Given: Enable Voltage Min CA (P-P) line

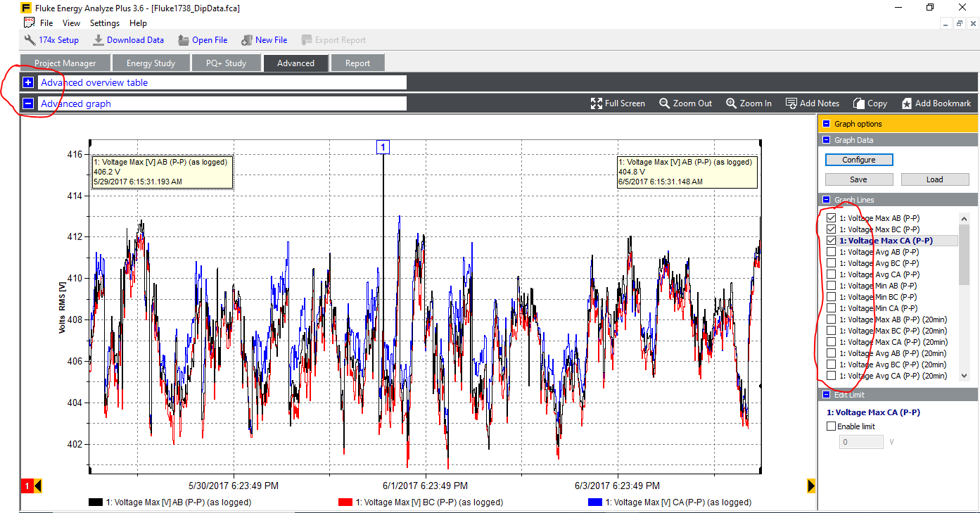Looking at the screenshot, I should [x=832, y=308].
